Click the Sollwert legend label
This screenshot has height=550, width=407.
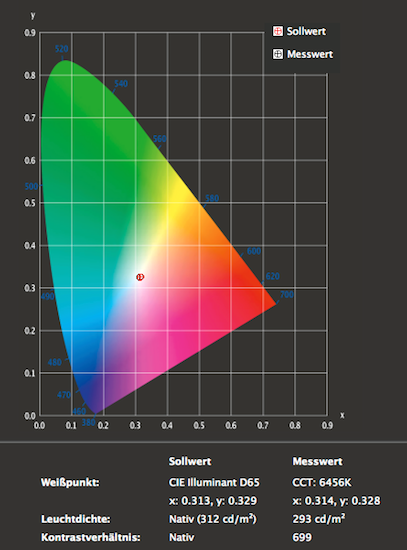point(306,31)
